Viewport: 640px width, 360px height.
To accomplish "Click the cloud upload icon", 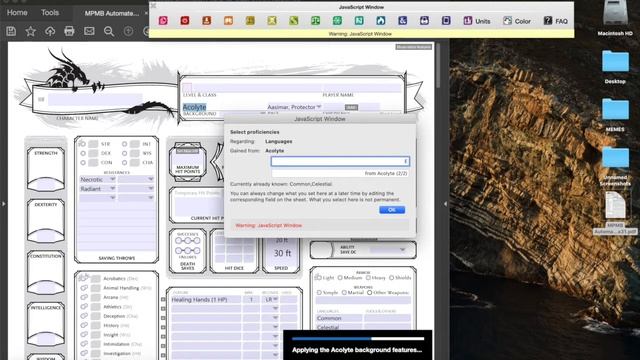I will [x=50, y=31].
